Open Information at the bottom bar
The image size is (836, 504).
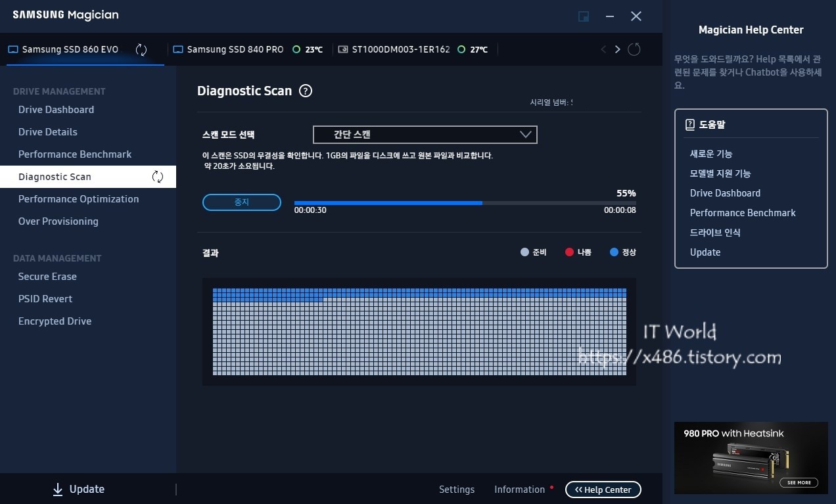tap(520, 490)
